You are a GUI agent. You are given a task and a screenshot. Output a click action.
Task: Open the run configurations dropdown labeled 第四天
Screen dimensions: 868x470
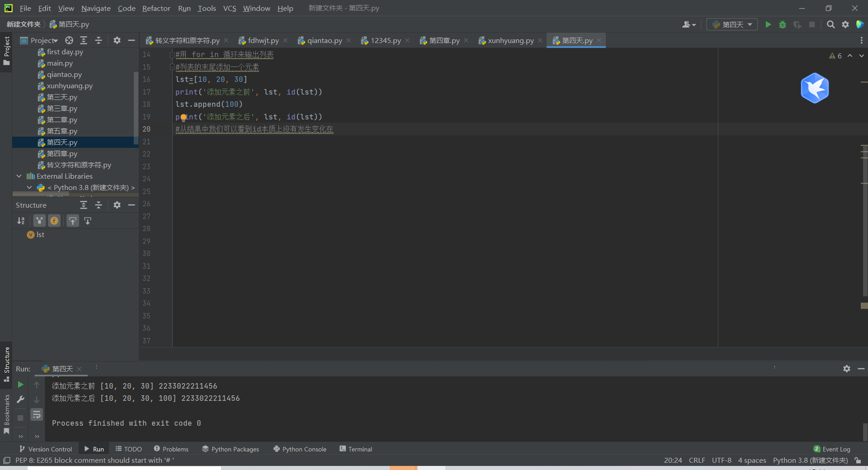731,24
